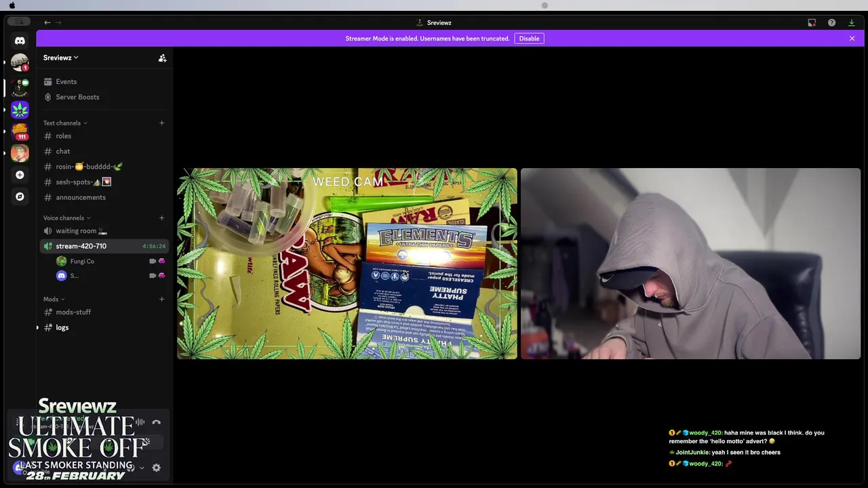The width and height of the screenshot is (868, 488).
Task: Dismiss the Streamer Mode banner
Action: pyautogui.click(x=852, y=39)
